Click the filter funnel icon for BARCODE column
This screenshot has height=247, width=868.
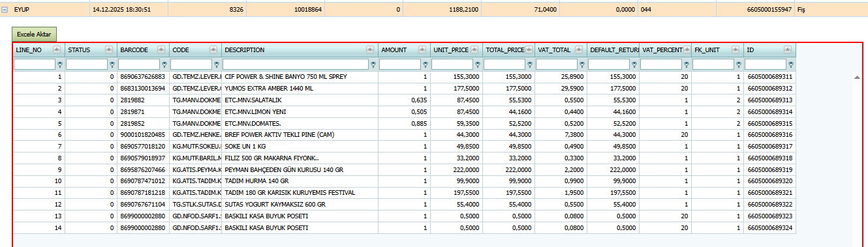coord(165,65)
